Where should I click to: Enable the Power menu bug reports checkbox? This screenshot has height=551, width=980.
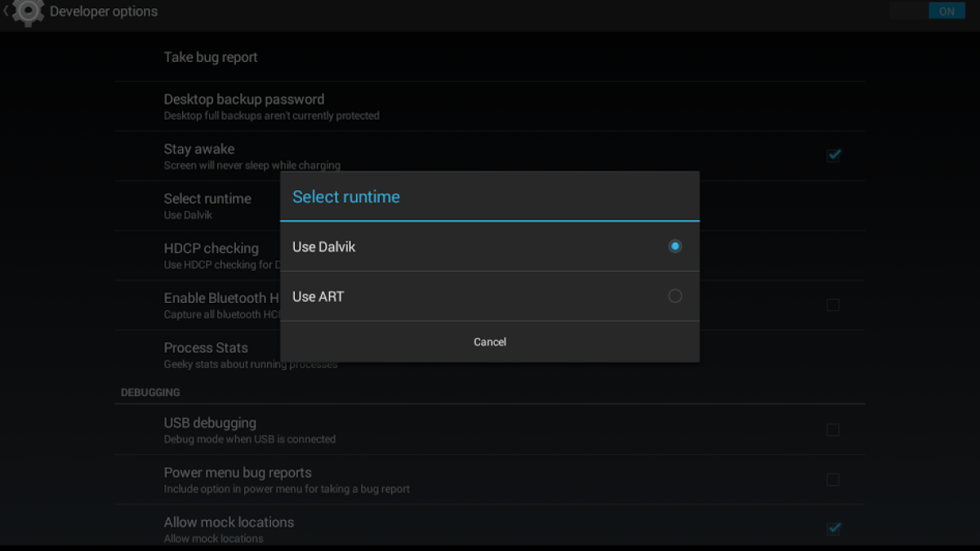point(833,480)
